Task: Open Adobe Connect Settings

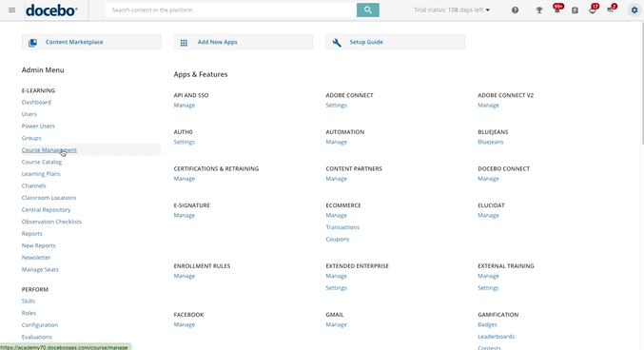Action: (x=337, y=106)
